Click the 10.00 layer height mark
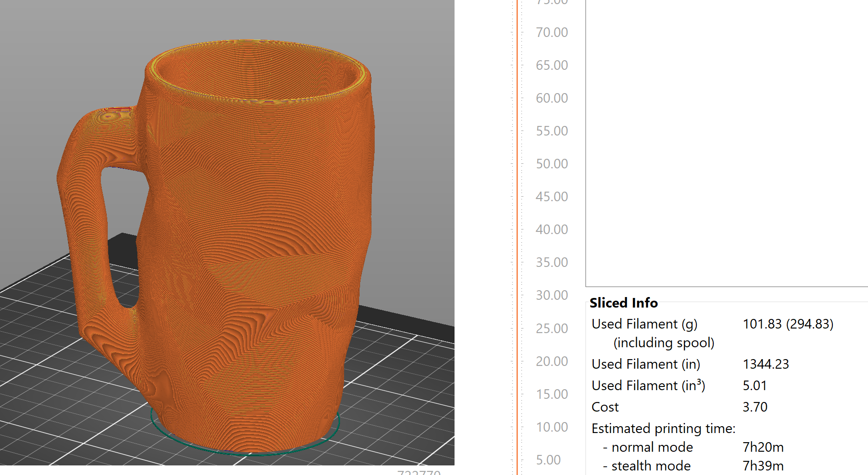The width and height of the screenshot is (868, 475). point(552,427)
